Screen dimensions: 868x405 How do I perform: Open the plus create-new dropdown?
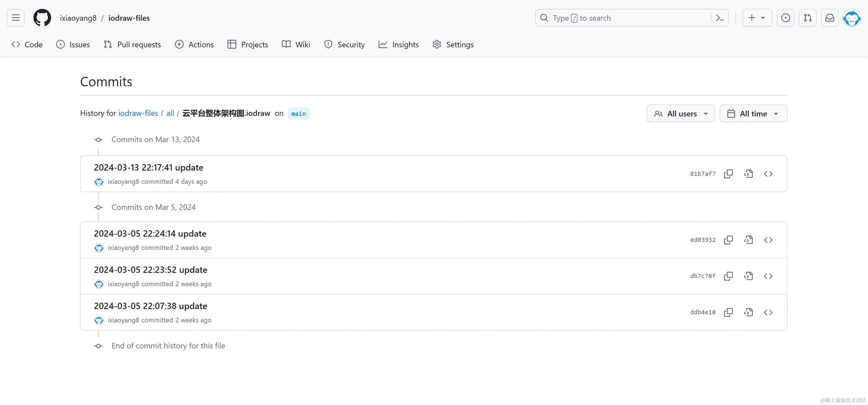(x=757, y=18)
